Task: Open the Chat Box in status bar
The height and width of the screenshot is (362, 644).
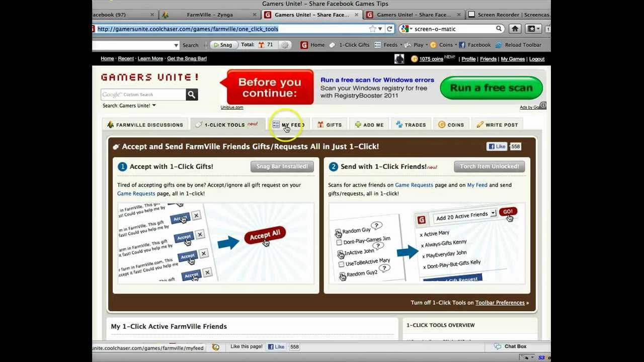Action: click(x=511, y=346)
